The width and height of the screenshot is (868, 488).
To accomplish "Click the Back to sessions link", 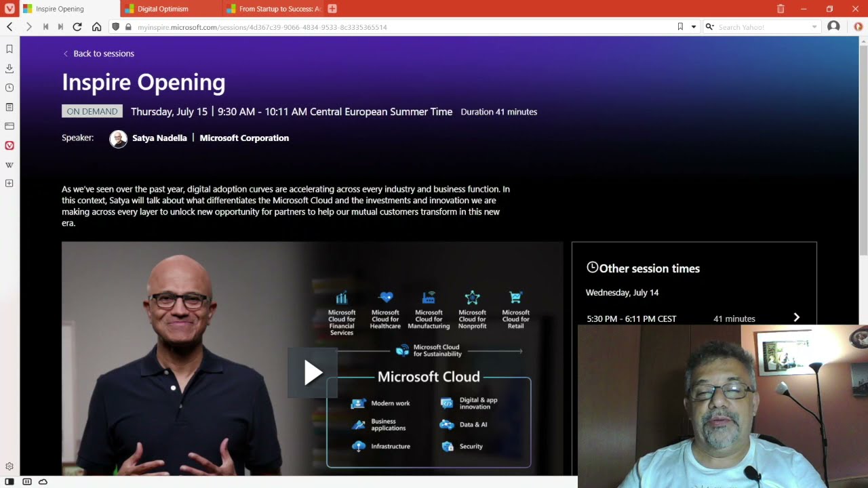I will click(x=98, y=54).
